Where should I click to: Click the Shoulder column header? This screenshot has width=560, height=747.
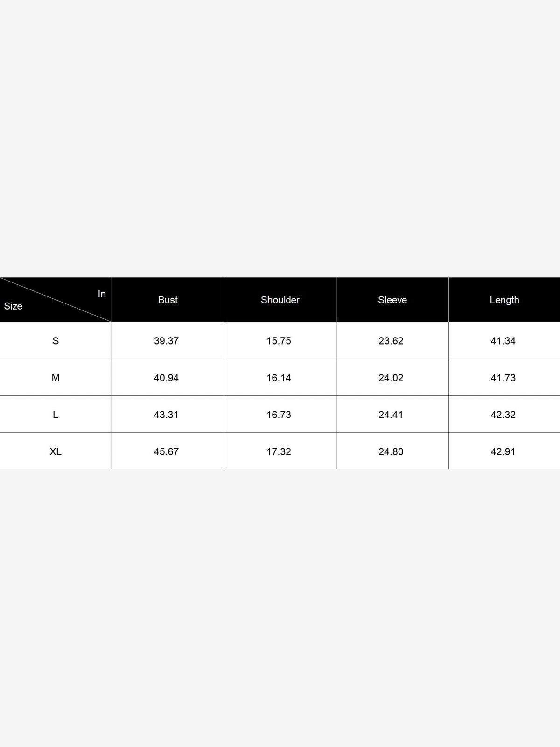280,300
